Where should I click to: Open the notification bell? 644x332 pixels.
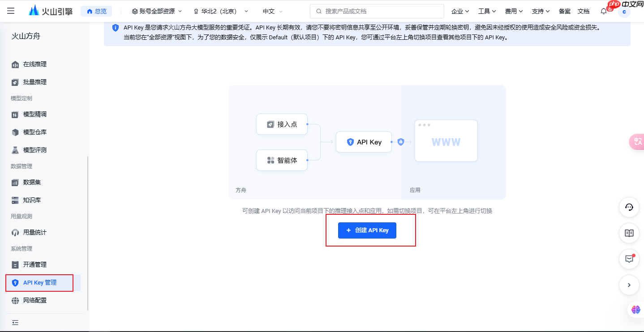[x=603, y=11]
